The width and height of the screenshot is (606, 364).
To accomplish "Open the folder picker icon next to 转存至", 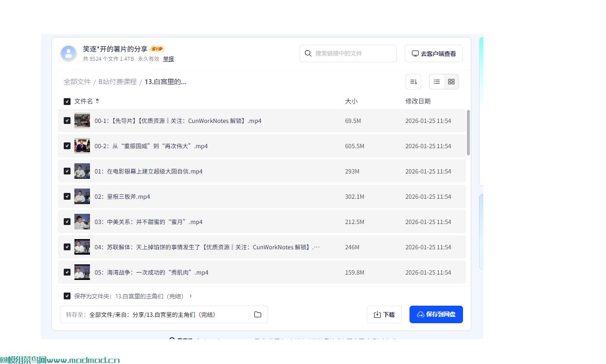I will 257,314.
